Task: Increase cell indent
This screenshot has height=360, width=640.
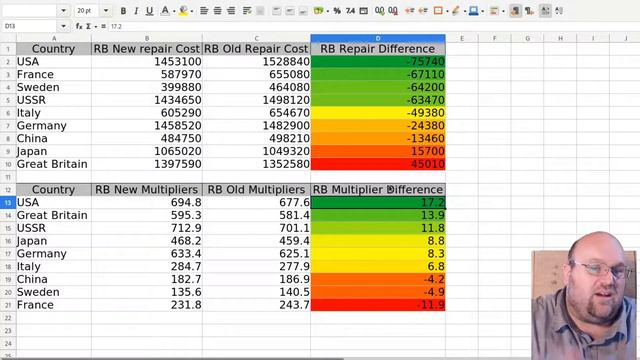Action: click(x=410, y=11)
